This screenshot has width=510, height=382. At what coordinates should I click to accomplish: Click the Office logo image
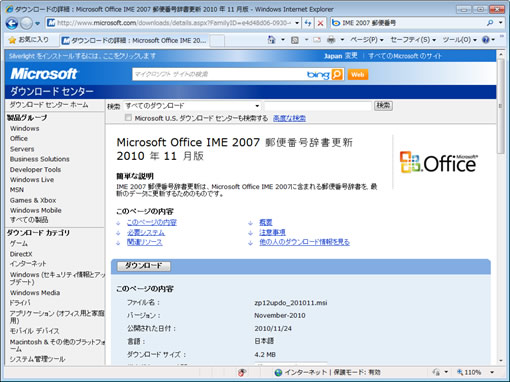click(439, 162)
